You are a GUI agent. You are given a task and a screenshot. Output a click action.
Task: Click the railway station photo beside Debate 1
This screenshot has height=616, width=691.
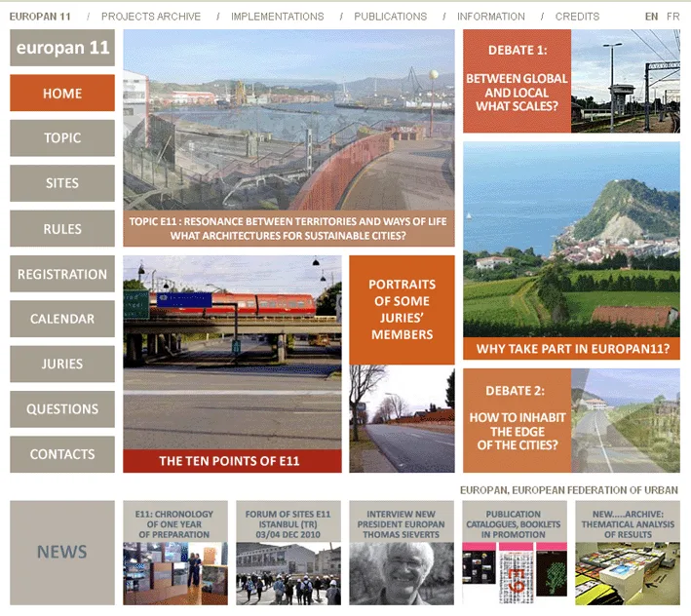(626, 81)
